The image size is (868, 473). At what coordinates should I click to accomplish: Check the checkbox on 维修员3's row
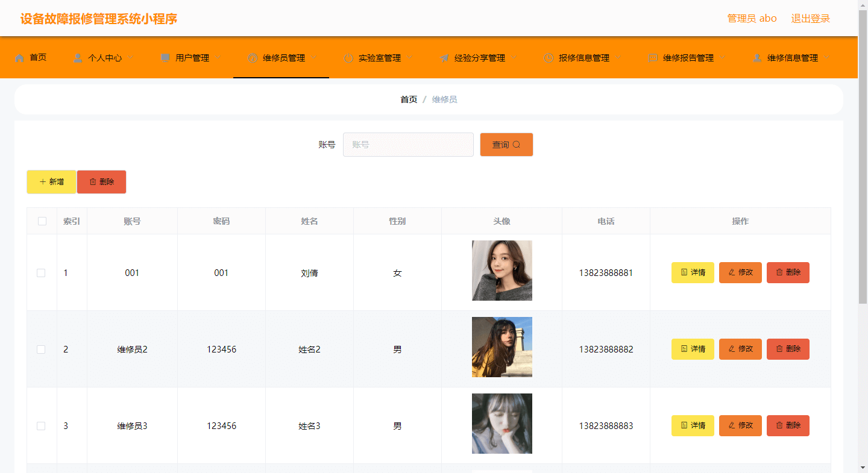41,425
